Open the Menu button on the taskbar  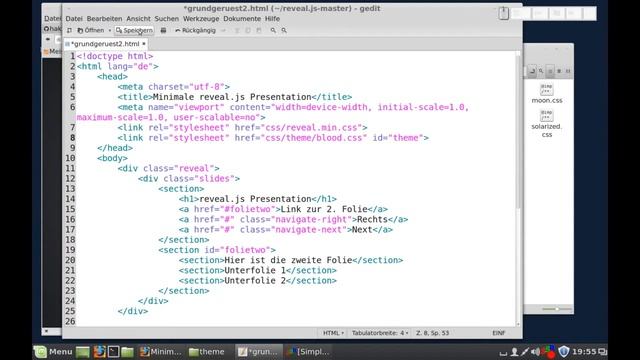pyautogui.click(x=53, y=351)
